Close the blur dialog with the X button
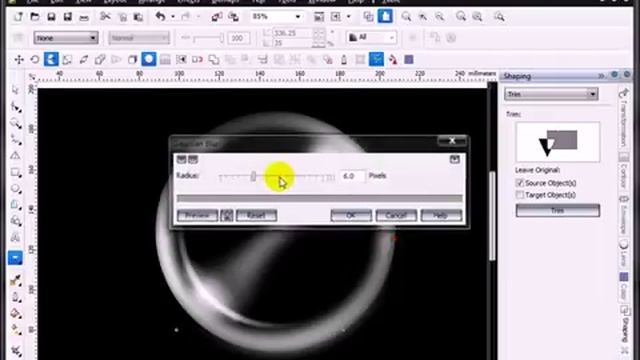Image resolution: width=640 pixels, height=360 pixels. (x=452, y=141)
